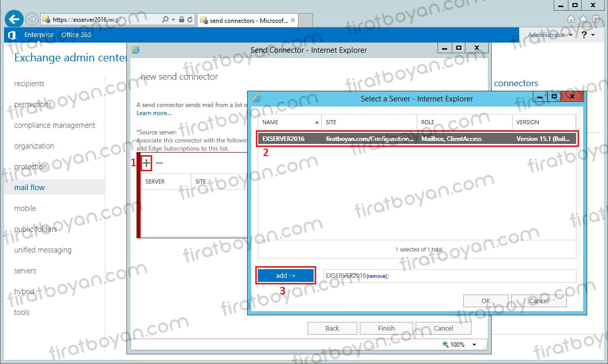
Task: Close the send connectors browser tab
Action: coord(293,20)
